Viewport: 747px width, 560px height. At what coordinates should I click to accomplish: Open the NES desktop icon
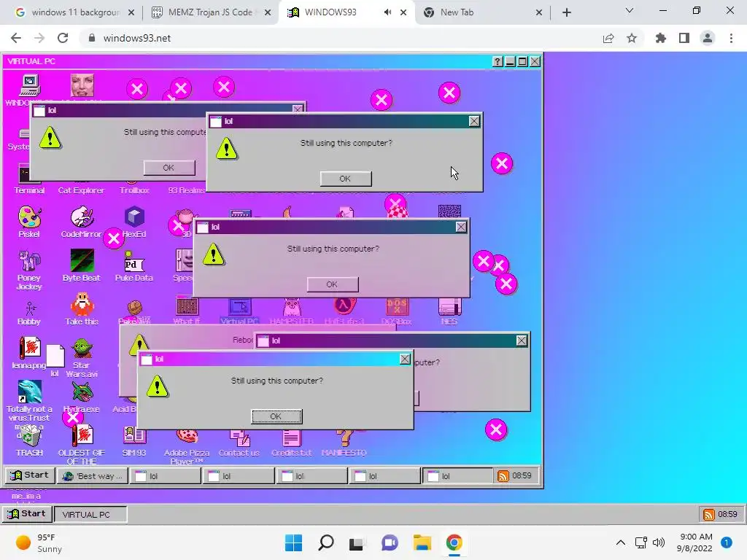click(449, 312)
